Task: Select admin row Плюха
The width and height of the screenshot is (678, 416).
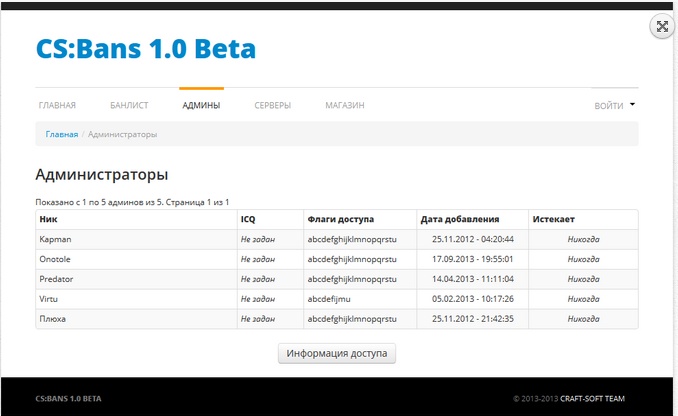Action: [x=337, y=319]
